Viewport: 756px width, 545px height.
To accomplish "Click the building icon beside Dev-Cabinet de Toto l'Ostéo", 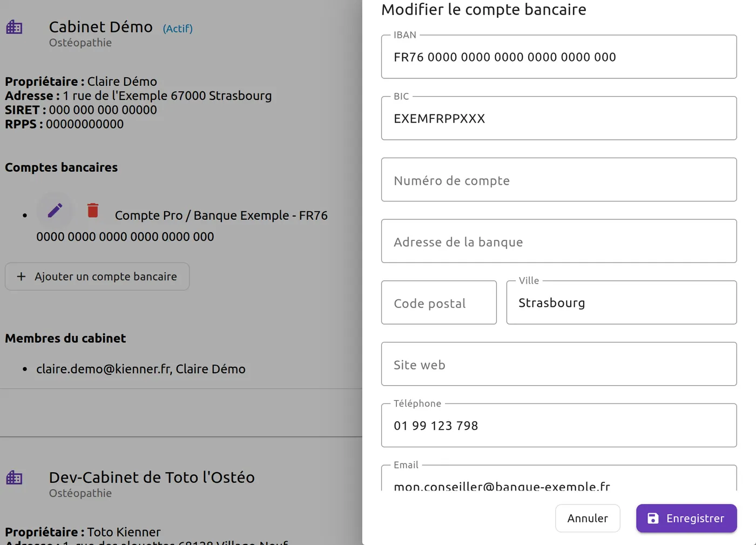I will (14, 477).
